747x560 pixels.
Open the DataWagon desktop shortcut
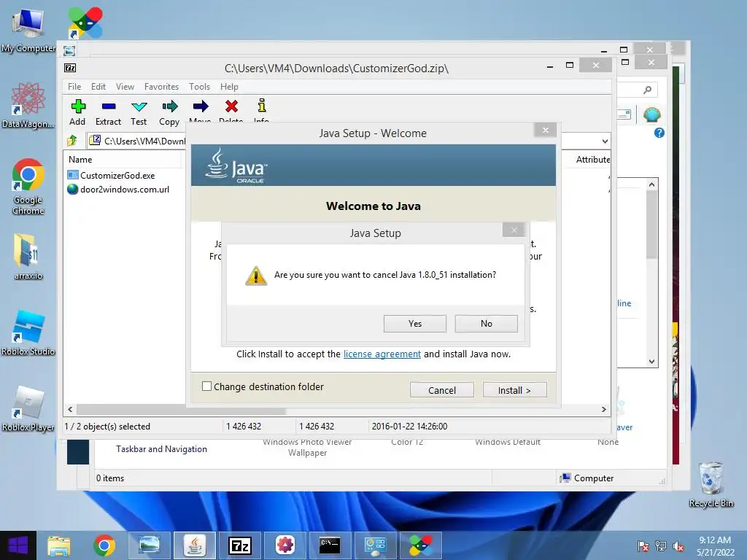pyautogui.click(x=28, y=105)
